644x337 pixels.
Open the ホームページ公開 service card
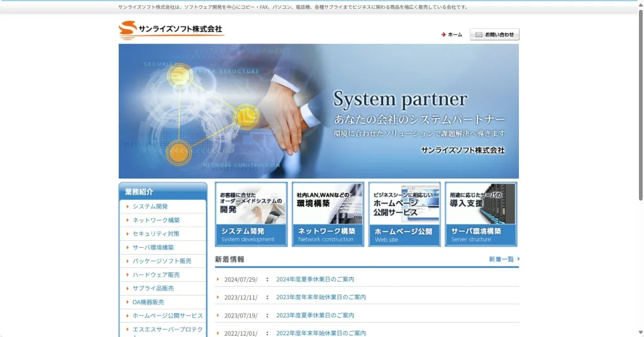coord(404,214)
